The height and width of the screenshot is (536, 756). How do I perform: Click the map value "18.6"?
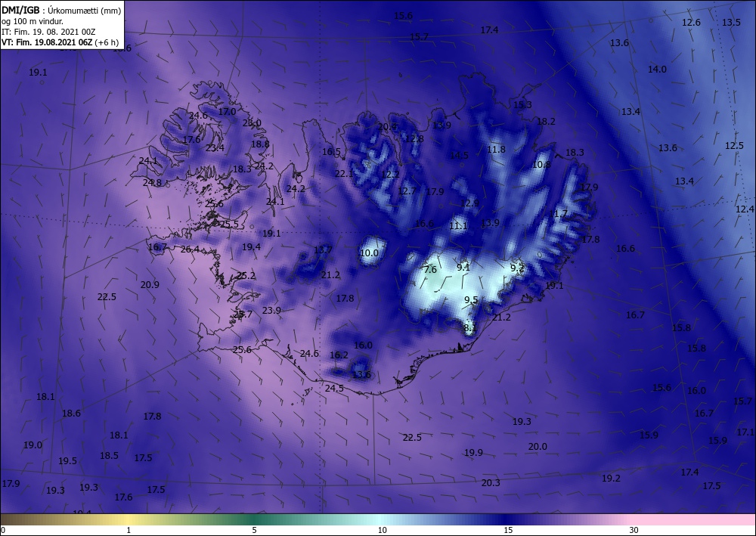(71, 414)
